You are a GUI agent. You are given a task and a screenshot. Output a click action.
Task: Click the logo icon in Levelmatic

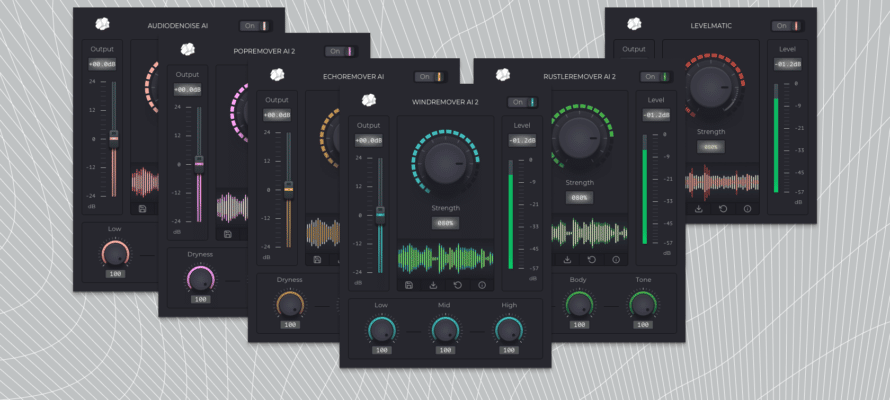[x=634, y=24]
